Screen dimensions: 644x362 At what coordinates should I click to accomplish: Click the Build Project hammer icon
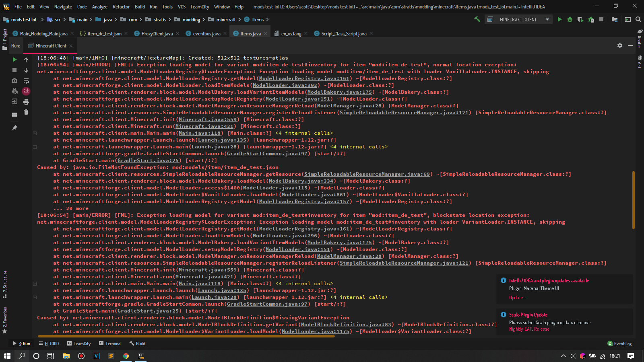(477, 19)
